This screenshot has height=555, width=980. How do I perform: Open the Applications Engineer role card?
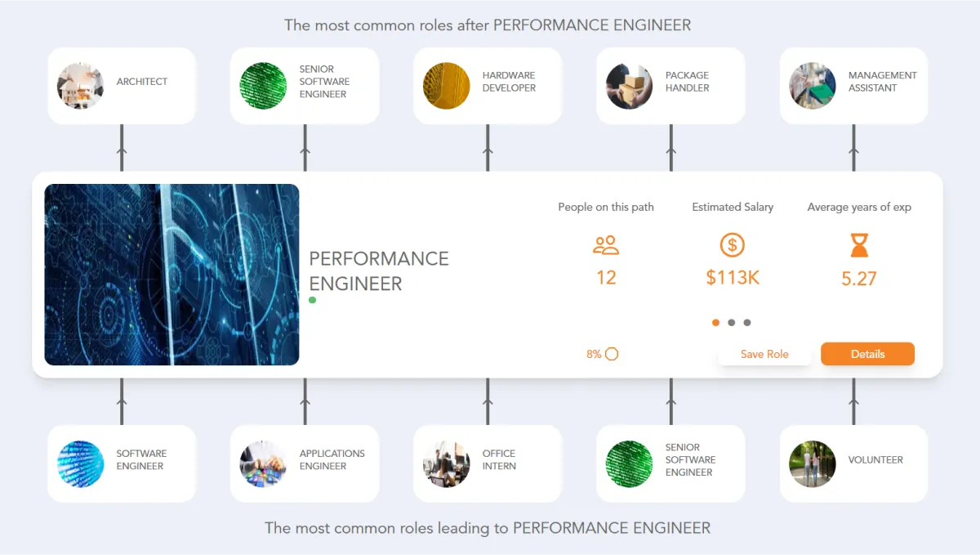tap(305, 463)
